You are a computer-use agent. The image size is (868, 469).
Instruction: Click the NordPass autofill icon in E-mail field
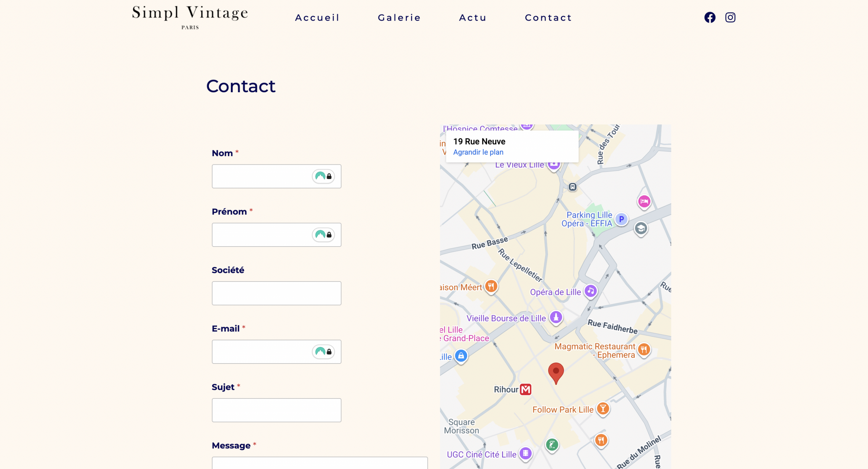tap(324, 352)
